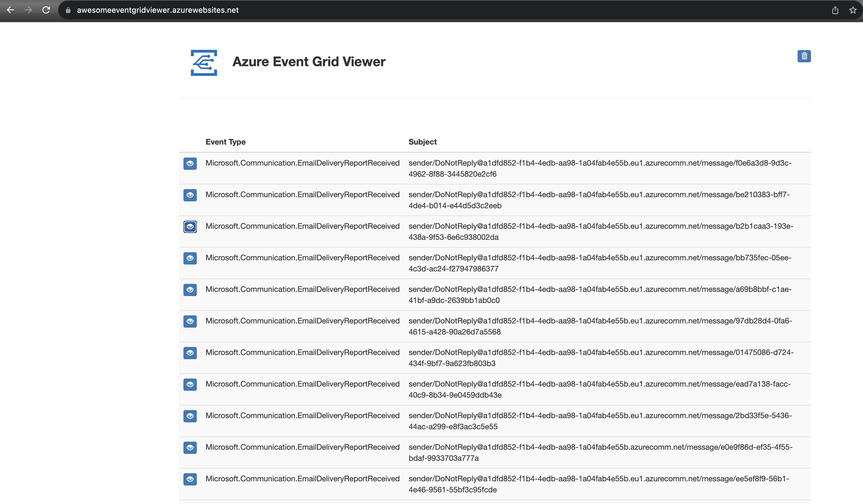863x504 pixels.
Task: Toggle eye icon for message be210383 event
Action: 190,195
